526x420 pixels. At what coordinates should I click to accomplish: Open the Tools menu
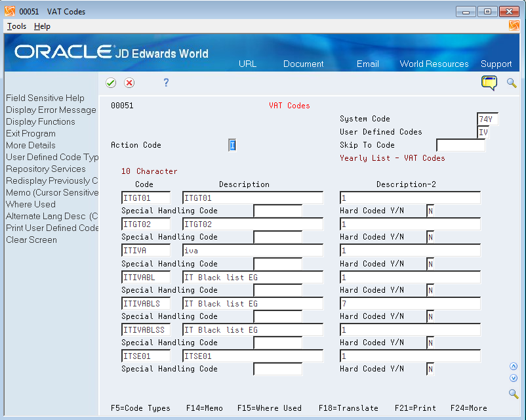pos(17,26)
